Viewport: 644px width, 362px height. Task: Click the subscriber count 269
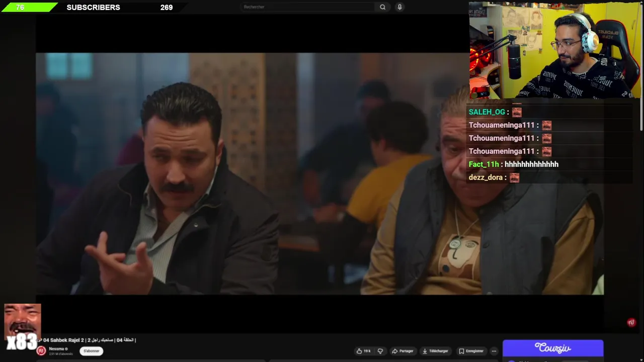(x=167, y=8)
